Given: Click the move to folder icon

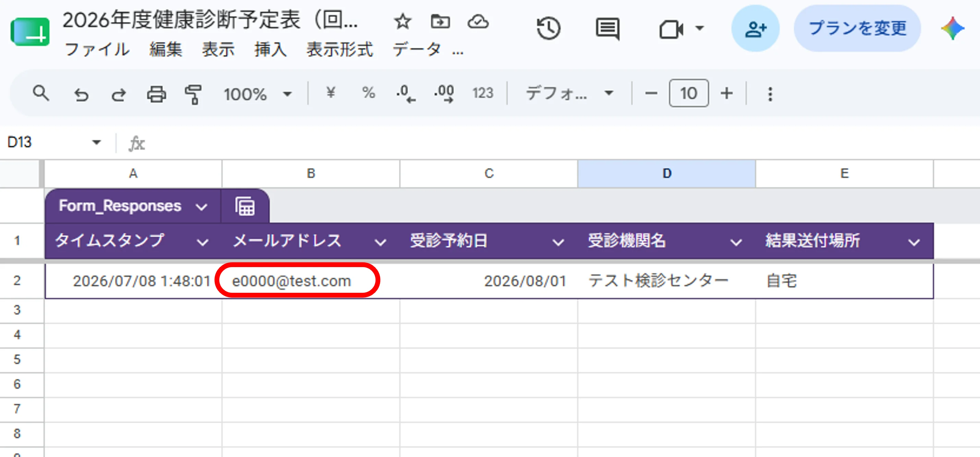Looking at the screenshot, I should (x=440, y=21).
